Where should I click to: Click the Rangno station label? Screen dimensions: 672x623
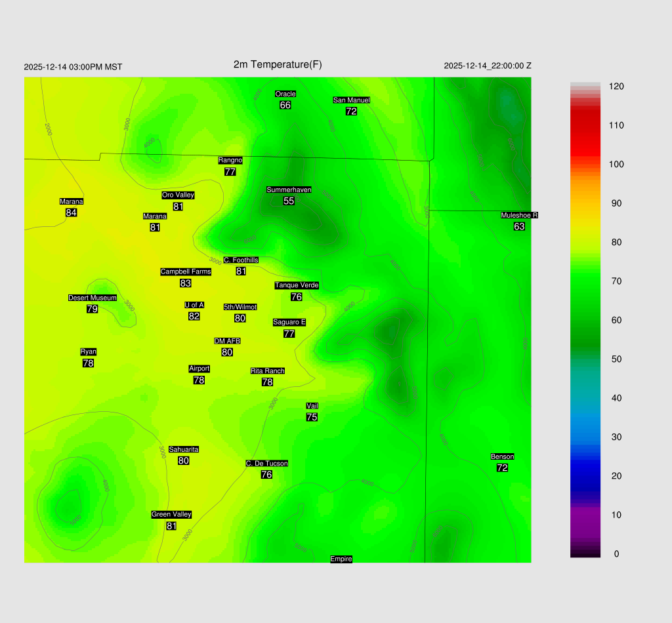click(x=230, y=160)
